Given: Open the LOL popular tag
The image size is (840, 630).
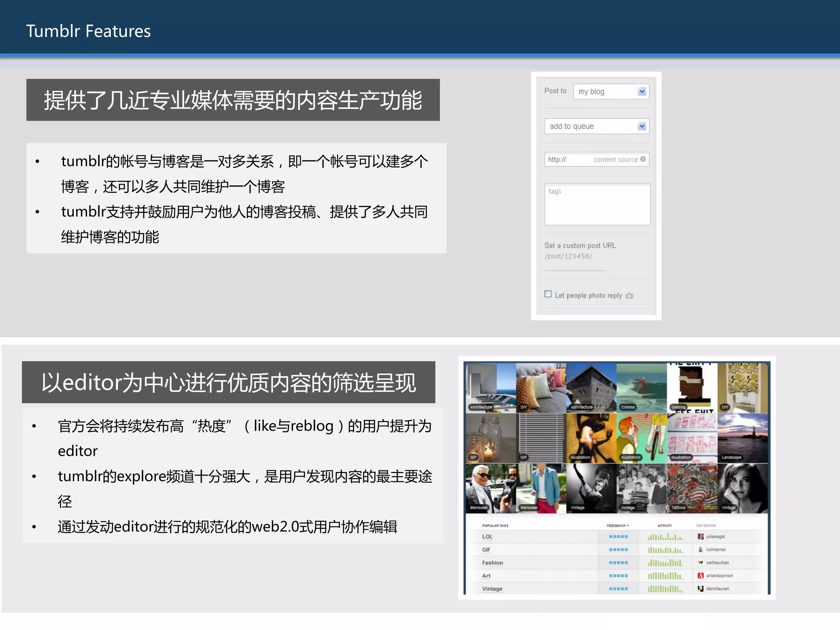Looking at the screenshot, I should pos(487,536).
